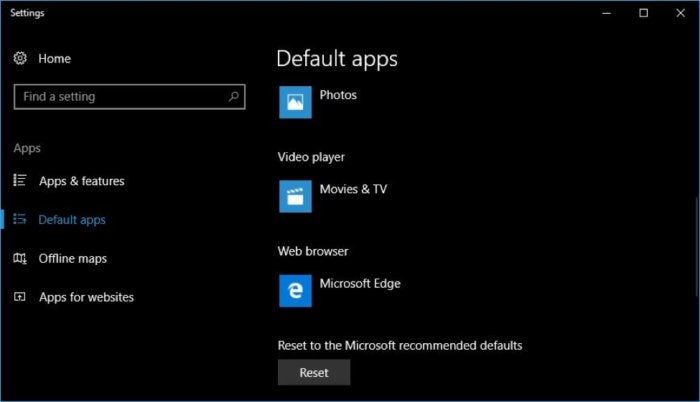The image size is (700, 402).
Task: Click the vertical scrollbar thumb
Action: pos(697,247)
